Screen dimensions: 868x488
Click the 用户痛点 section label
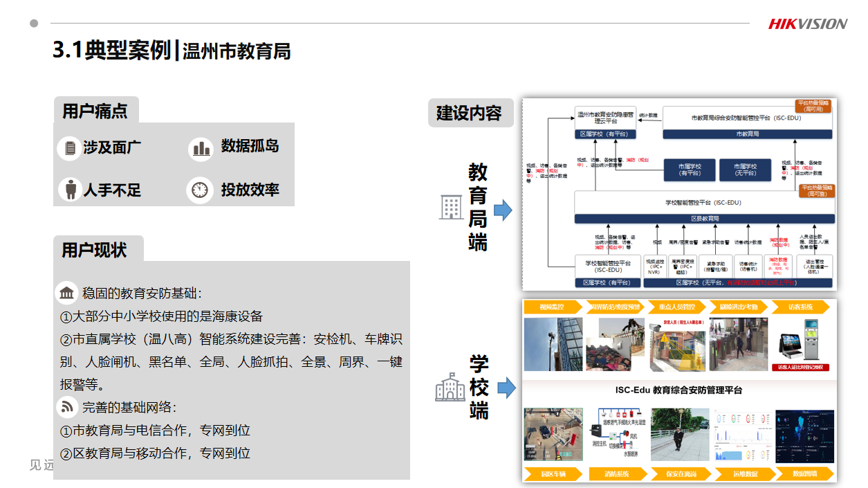95,111
